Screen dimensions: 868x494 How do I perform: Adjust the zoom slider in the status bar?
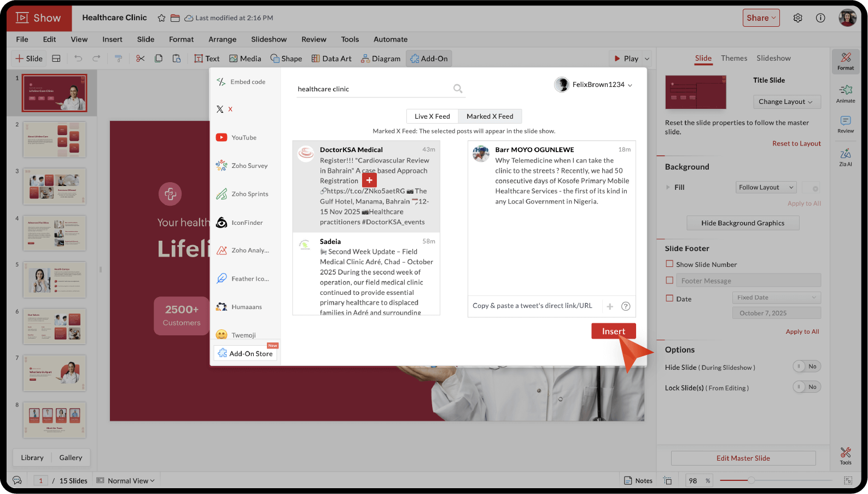752,480
